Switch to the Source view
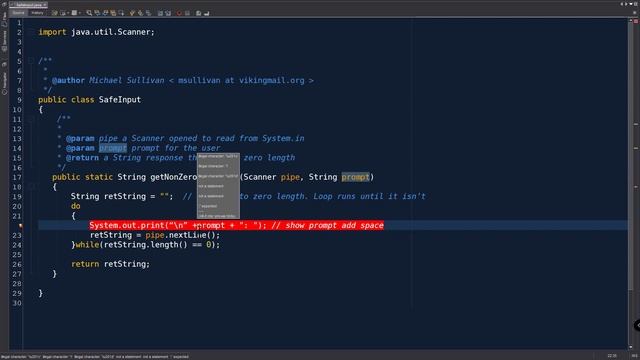 [18, 13]
